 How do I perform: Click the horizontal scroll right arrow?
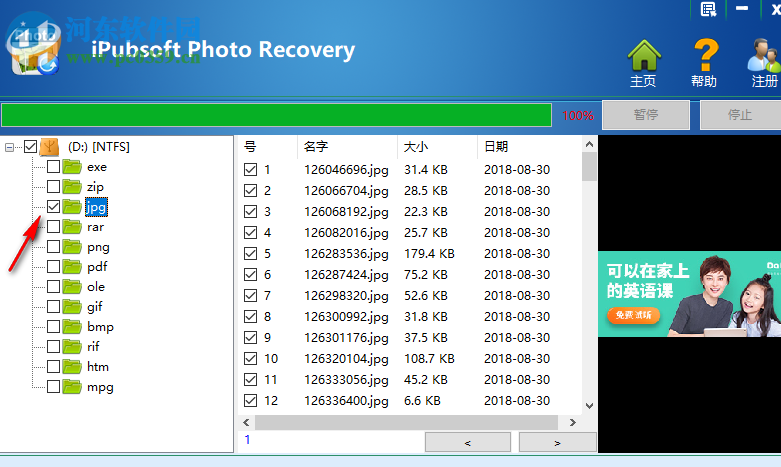[573, 422]
